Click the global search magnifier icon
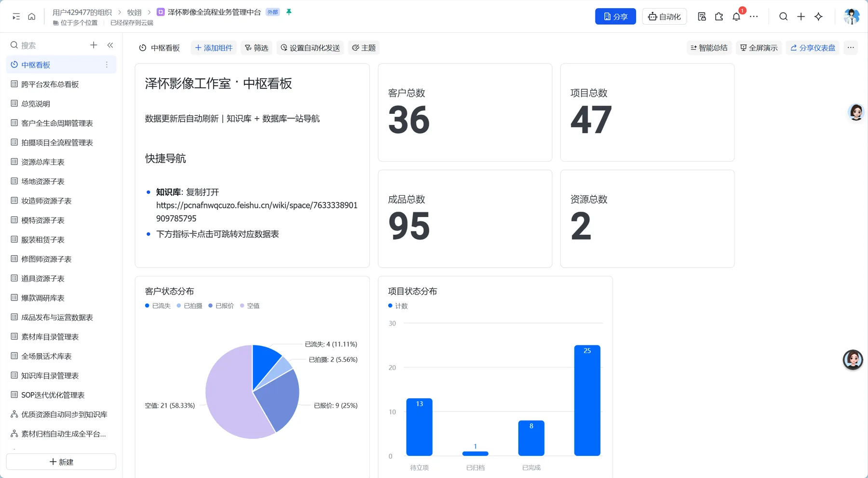The height and width of the screenshot is (478, 868). (784, 17)
